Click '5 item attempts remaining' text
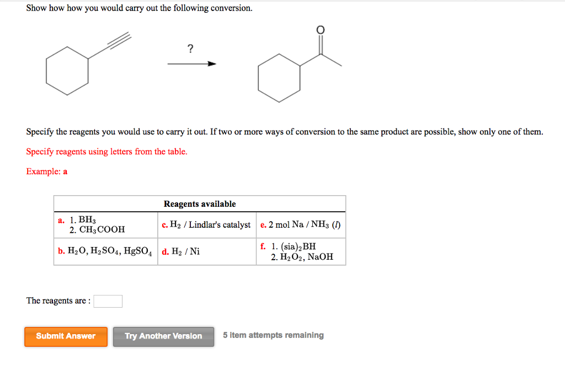This screenshot has width=565, height=392. point(273,335)
